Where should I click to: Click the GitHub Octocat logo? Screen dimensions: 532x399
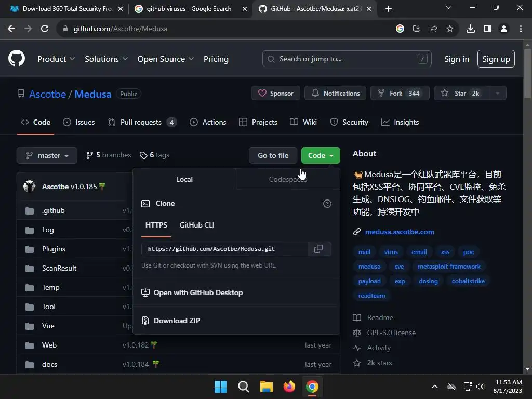click(17, 58)
